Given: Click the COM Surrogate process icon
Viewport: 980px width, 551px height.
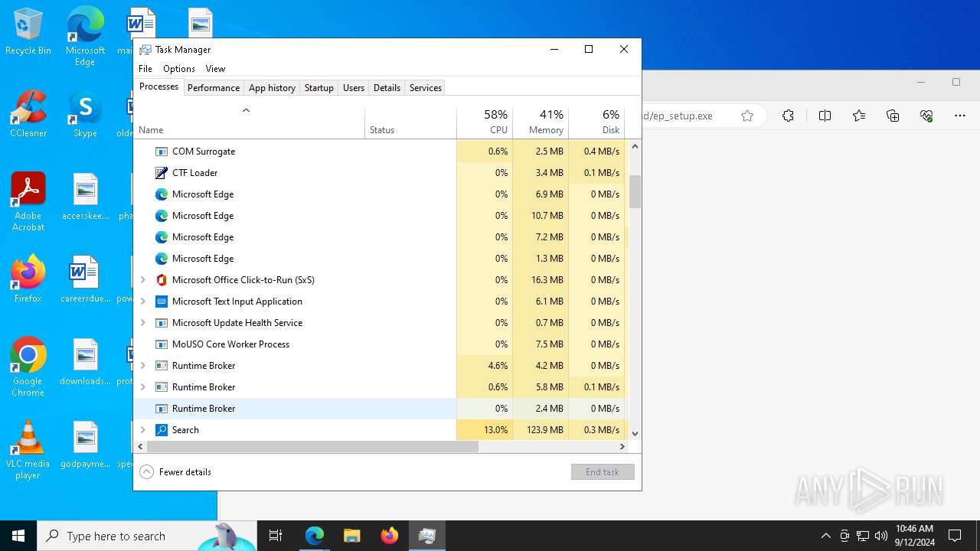Looking at the screenshot, I should coord(162,152).
